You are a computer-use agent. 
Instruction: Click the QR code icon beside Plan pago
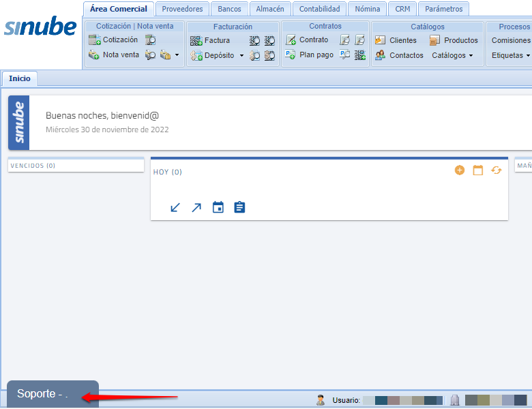coord(360,55)
